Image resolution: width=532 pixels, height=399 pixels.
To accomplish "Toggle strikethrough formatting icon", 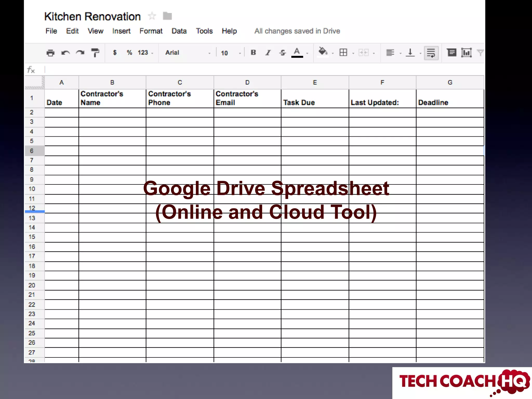I will pos(283,53).
